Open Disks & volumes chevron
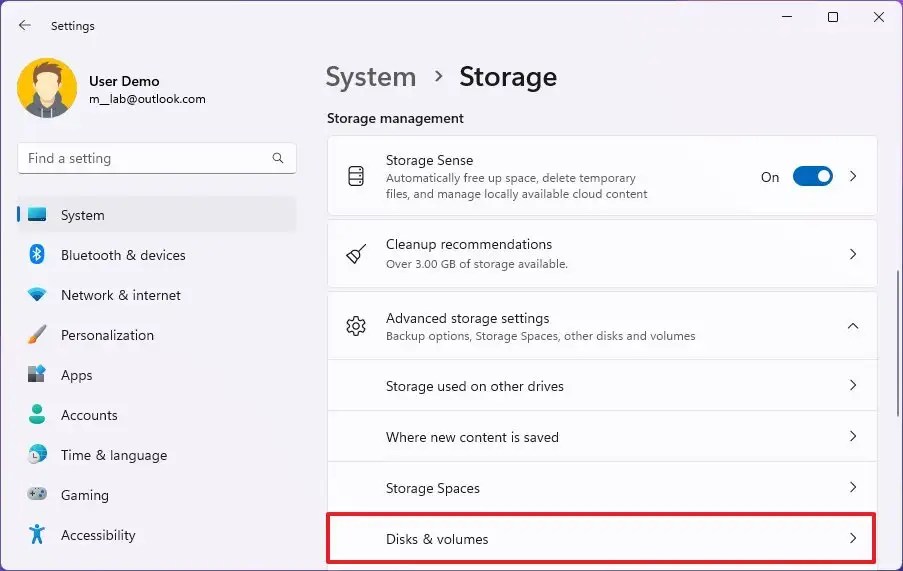 pos(853,538)
